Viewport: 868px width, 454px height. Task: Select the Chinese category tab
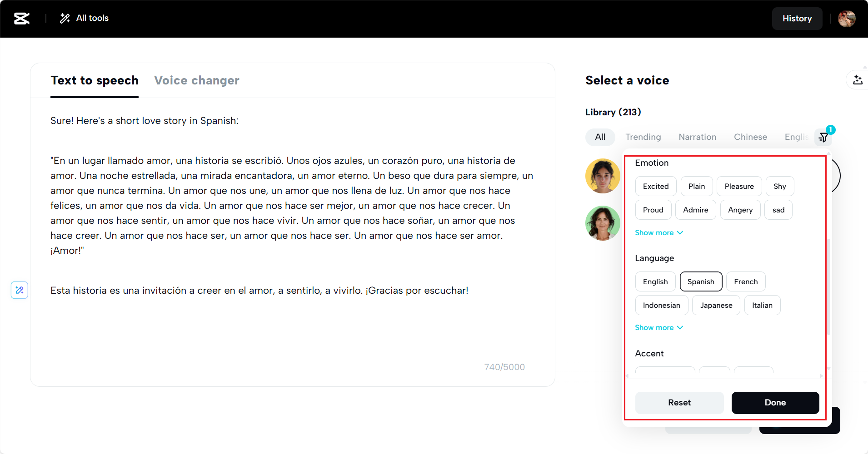[x=750, y=137]
